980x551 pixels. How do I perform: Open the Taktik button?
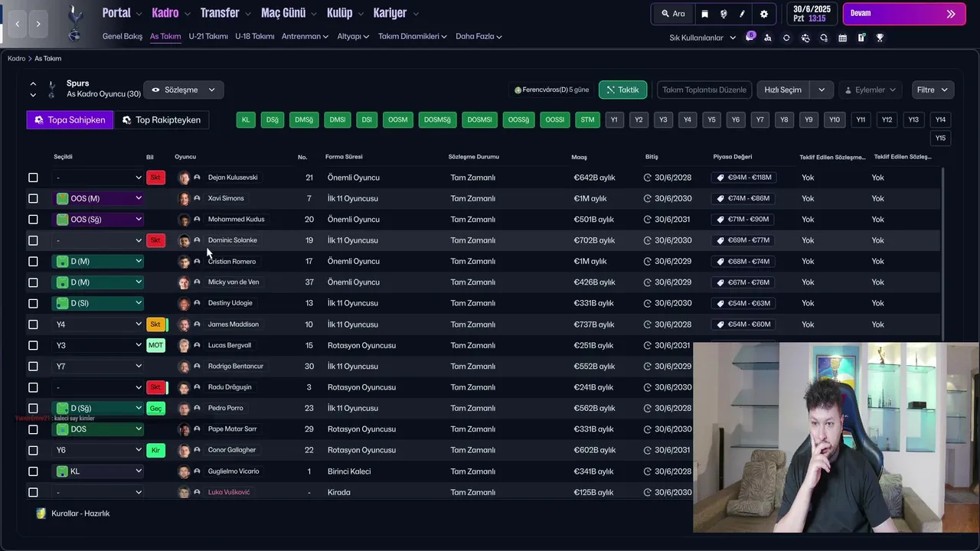pyautogui.click(x=622, y=90)
